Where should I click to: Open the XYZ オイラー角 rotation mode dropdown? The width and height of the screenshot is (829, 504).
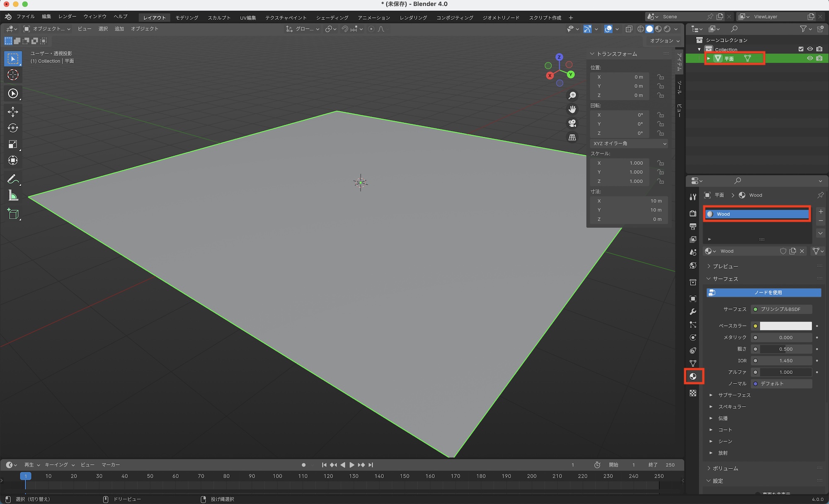[629, 143]
